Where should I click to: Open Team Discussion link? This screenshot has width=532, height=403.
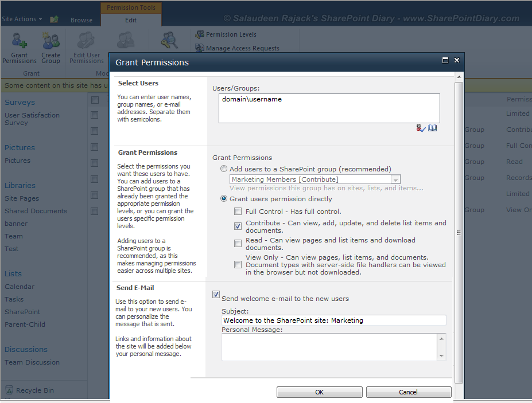32,362
